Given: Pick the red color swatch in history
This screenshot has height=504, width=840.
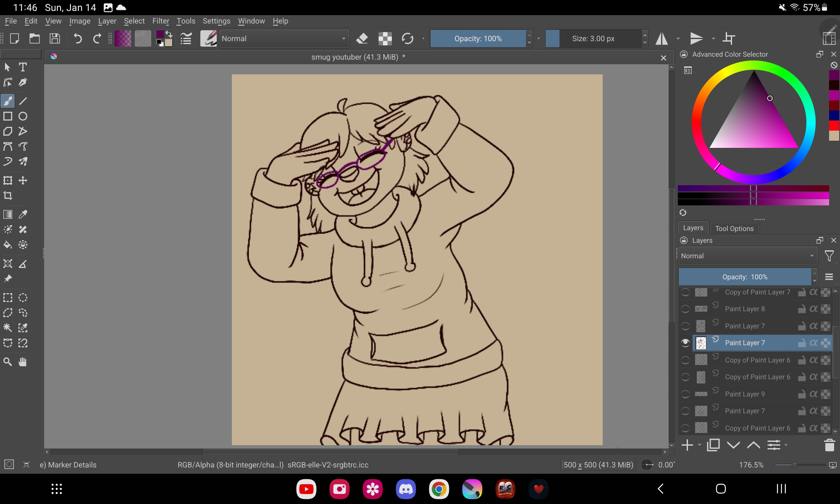Looking at the screenshot, I should (x=834, y=125).
